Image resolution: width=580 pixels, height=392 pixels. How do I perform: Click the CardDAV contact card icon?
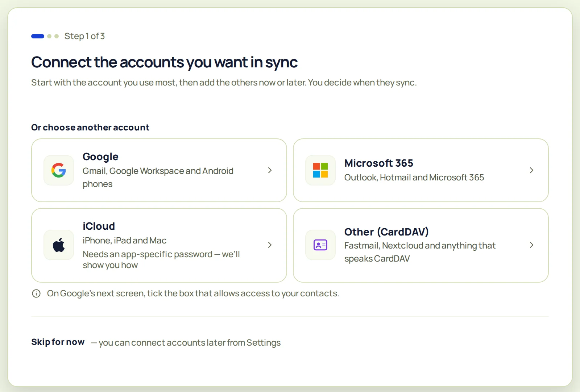(320, 245)
